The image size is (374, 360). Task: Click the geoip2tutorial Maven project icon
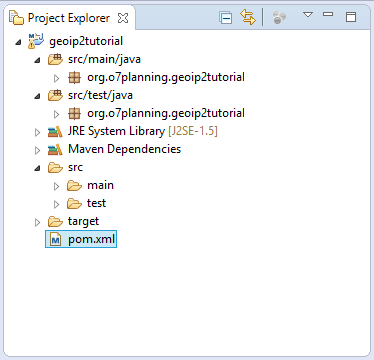[36, 41]
